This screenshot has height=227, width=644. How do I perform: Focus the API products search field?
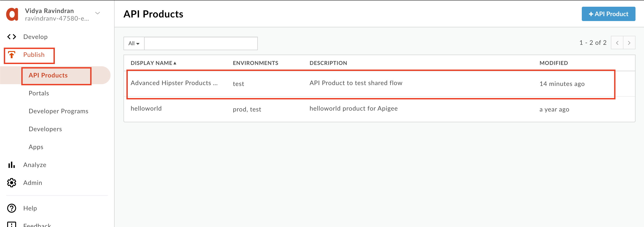[x=201, y=43]
